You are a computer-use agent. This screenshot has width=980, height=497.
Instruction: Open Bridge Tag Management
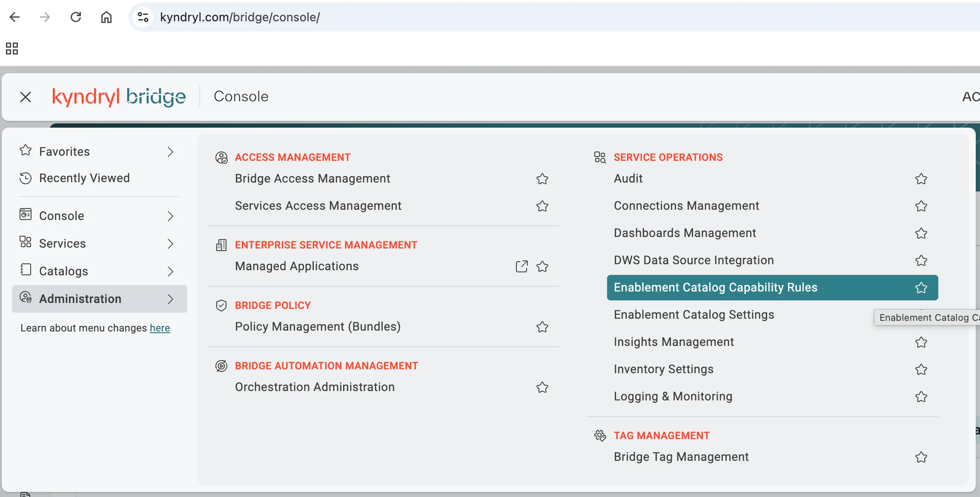pyautogui.click(x=681, y=457)
